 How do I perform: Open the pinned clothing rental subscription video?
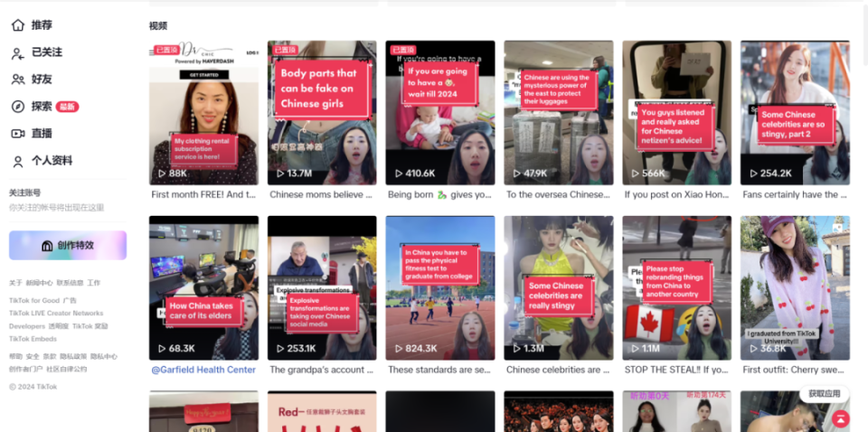tap(203, 112)
